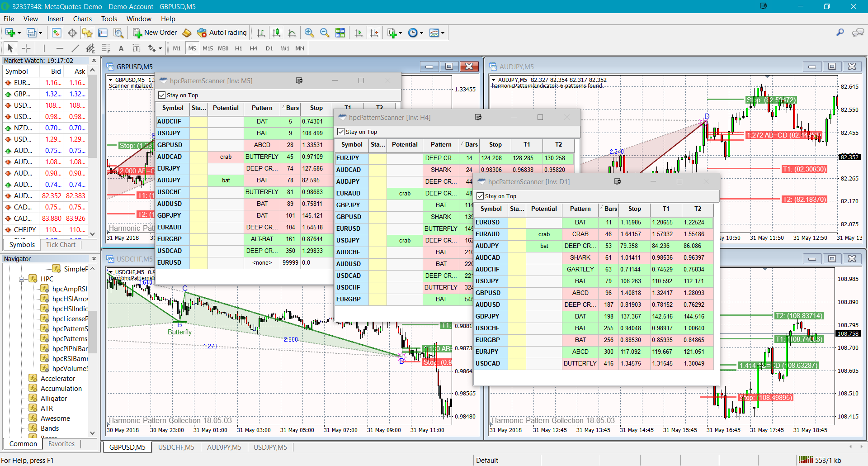This screenshot has height=466, width=868.
Task: Sort D1 scanner by Pattern column
Action: coord(580,209)
